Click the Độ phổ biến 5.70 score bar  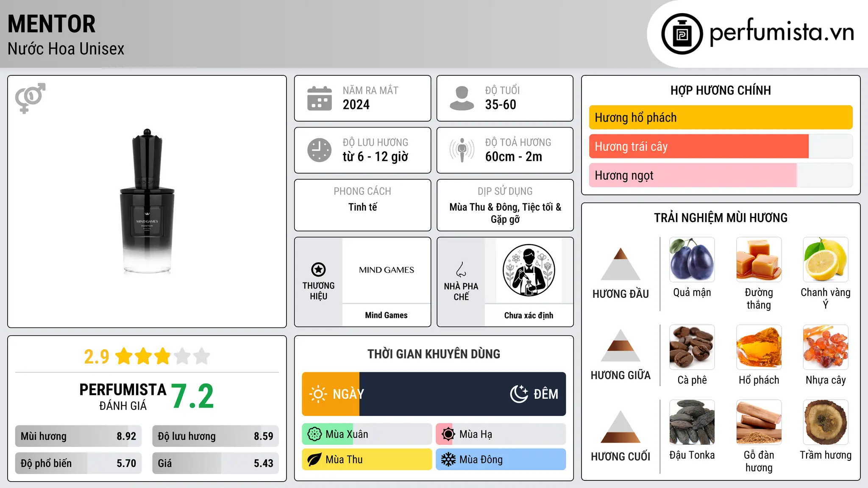(x=78, y=463)
